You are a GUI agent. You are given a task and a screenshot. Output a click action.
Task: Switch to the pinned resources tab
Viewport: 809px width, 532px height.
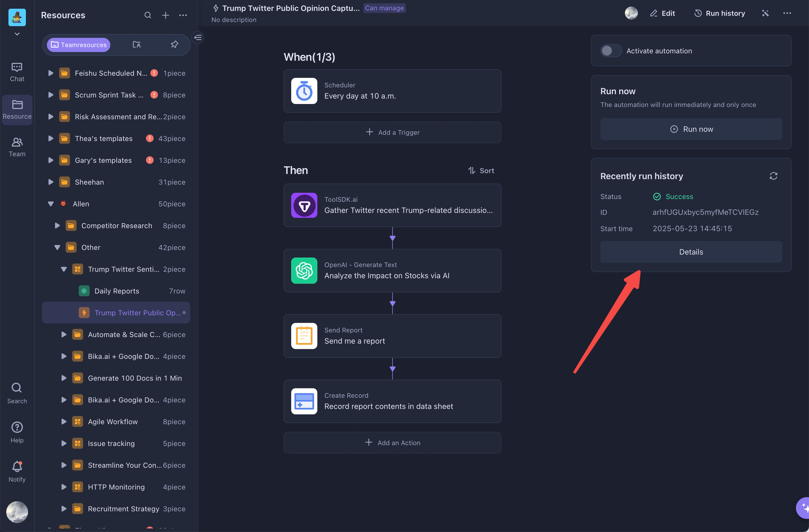click(x=174, y=44)
